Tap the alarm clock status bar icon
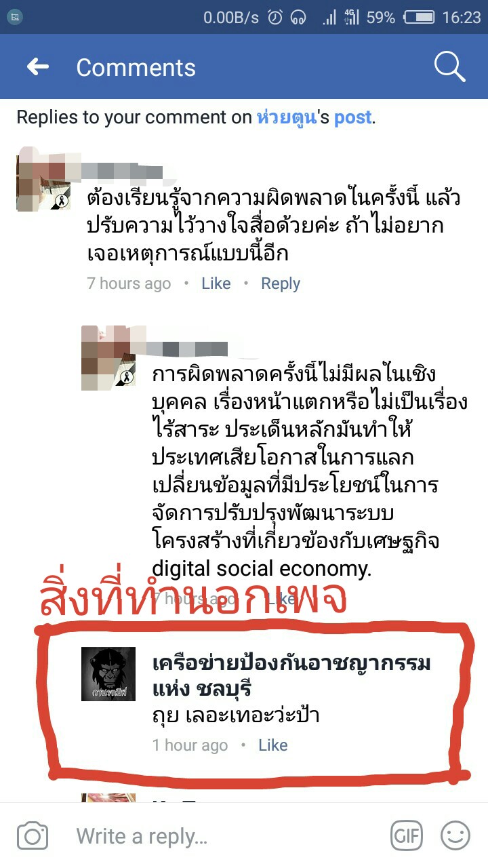Screen dimensions: 488x868 tap(274, 18)
